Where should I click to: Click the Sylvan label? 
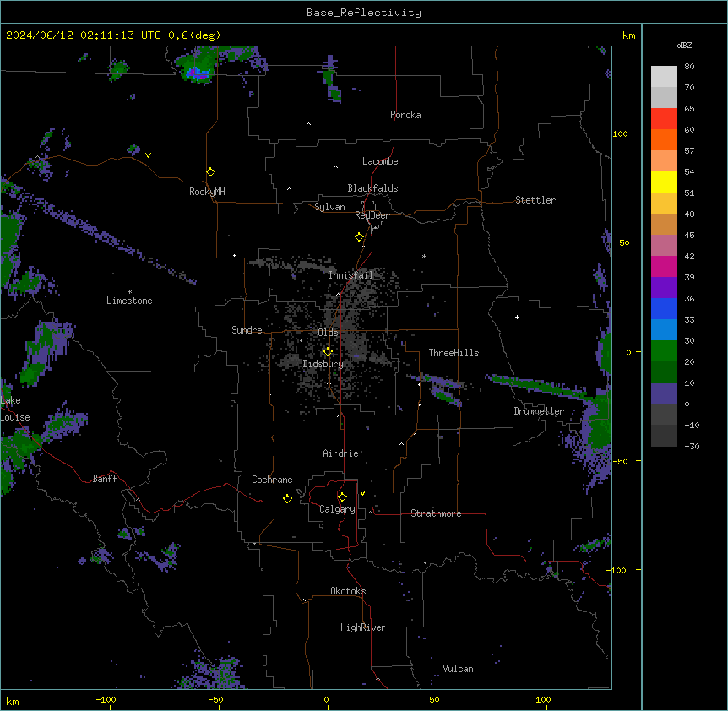pos(329,207)
